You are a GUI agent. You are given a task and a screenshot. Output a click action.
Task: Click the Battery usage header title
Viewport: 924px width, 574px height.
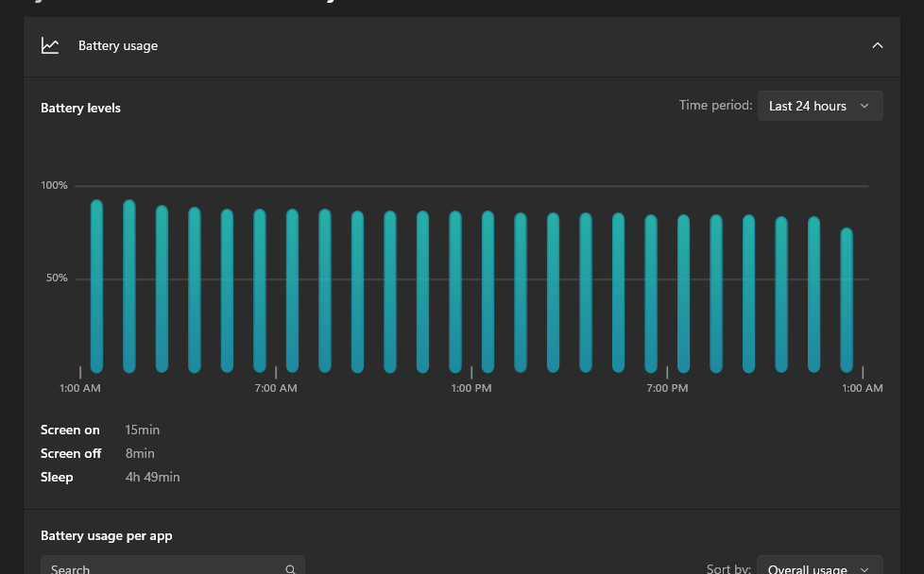coord(118,45)
